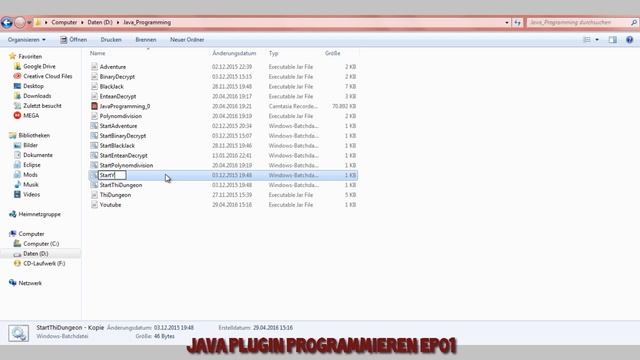Click Drucken in the toolbar
640x360 pixels.
(x=111, y=40)
